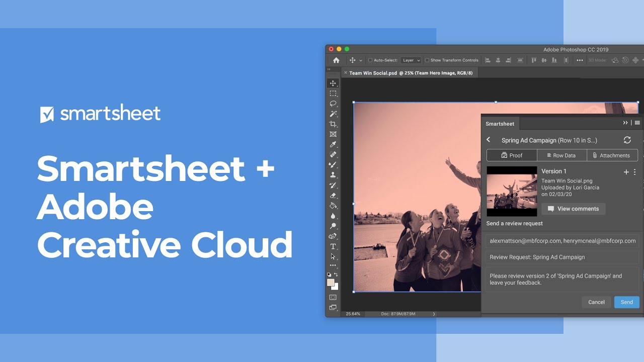Add new version with plus icon
Image resolution: width=644 pixels, height=362 pixels.
626,172
